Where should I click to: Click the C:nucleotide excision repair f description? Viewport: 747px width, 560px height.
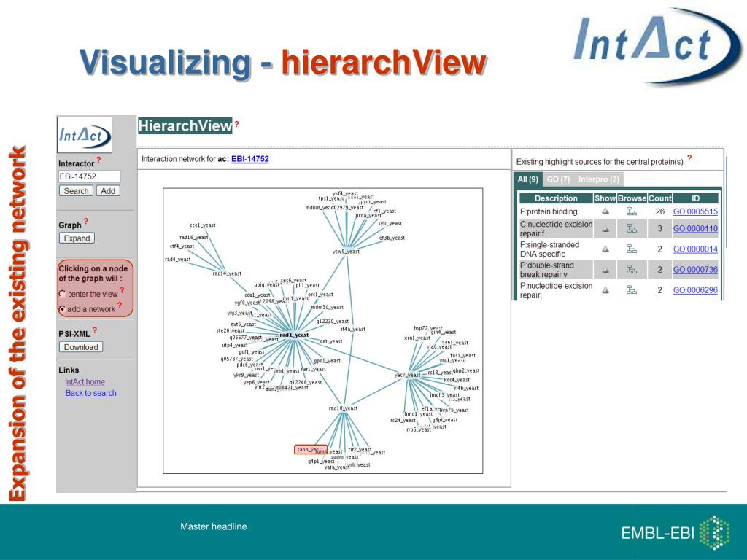point(556,228)
